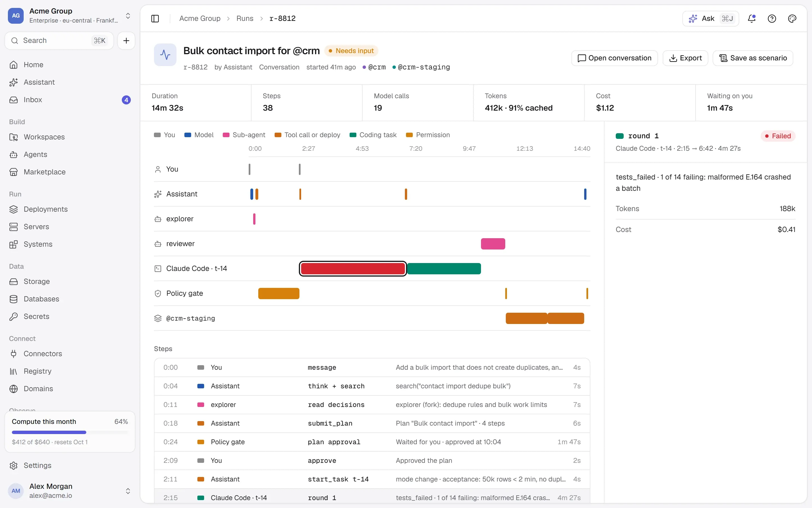Image resolution: width=812 pixels, height=508 pixels.
Task: Click the Compute this month progress bar
Action: coord(70,432)
